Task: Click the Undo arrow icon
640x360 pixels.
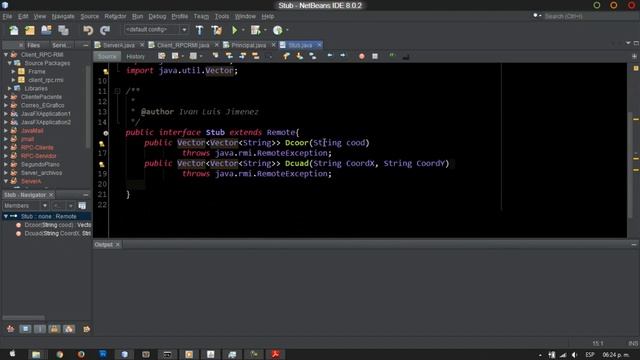Action: tap(88, 30)
